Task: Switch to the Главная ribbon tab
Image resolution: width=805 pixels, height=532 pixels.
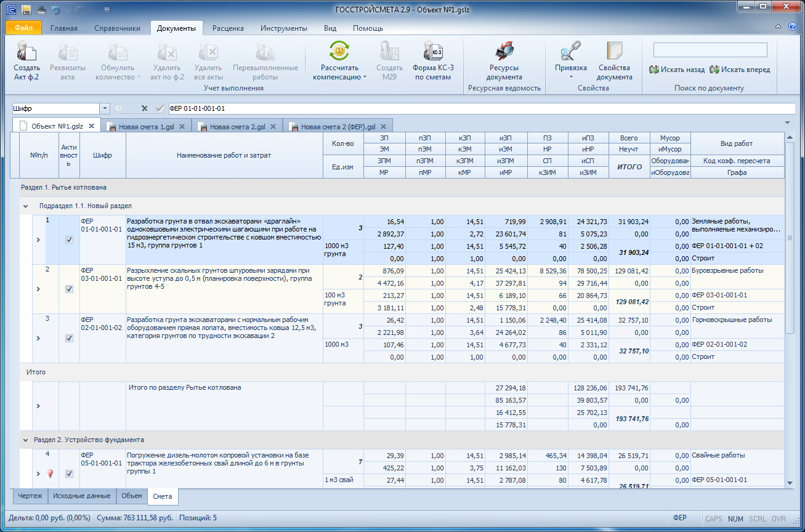Action: tap(64, 28)
